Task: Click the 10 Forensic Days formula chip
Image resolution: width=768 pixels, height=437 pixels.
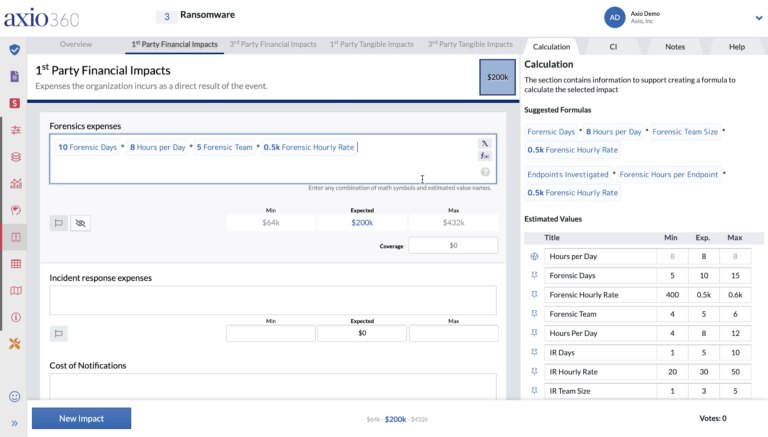Action: click(88, 147)
